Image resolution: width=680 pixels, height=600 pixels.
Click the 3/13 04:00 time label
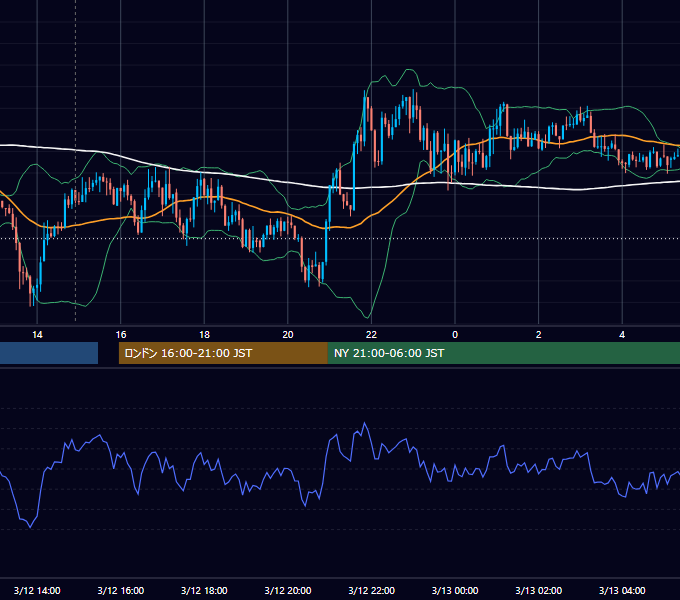click(622, 590)
